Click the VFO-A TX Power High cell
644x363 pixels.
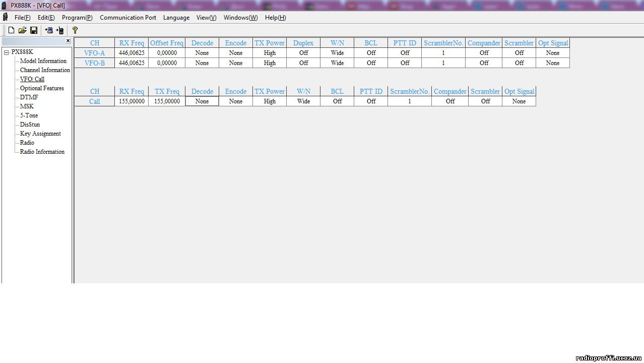pos(270,53)
